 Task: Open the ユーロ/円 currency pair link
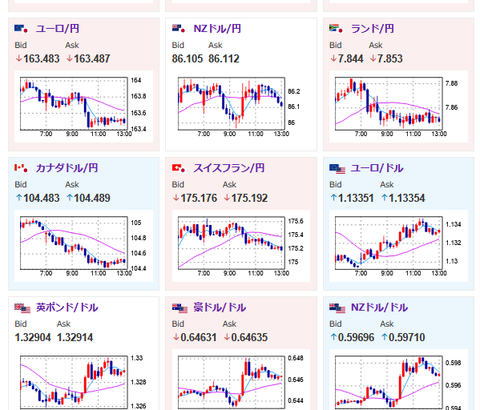point(57,29)
